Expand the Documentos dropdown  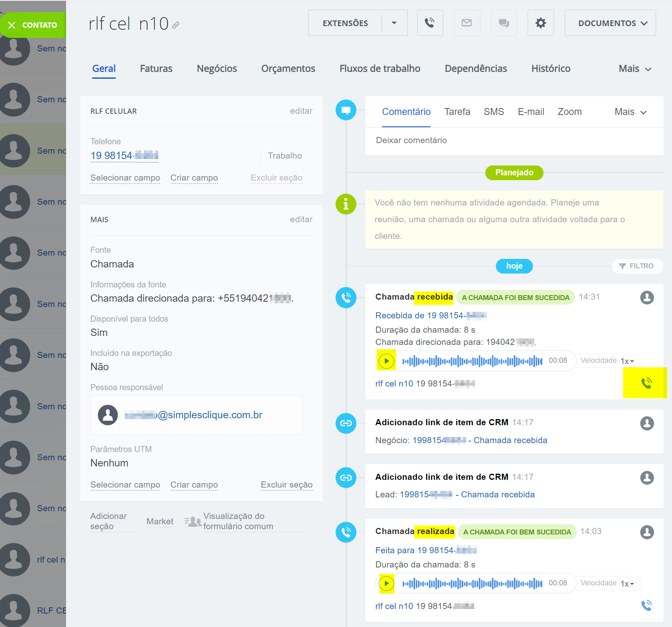[610, 23]
